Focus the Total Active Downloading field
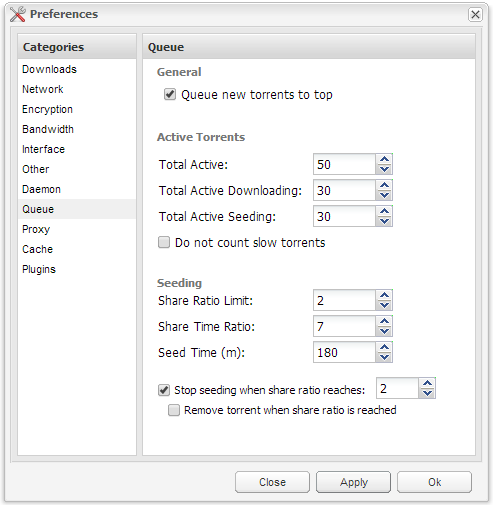The image size is (497, 506). click(x=345, y=190)
